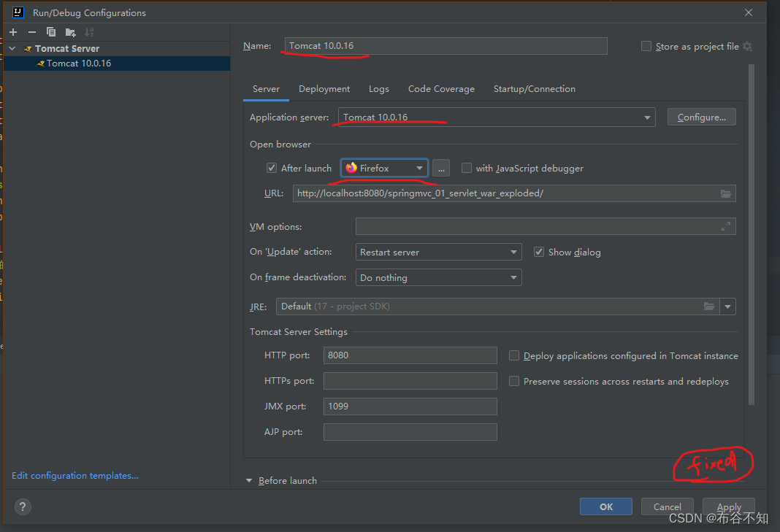Click URL input field
780x532 pixels.
pyautogui.click(x=514, y=193)
